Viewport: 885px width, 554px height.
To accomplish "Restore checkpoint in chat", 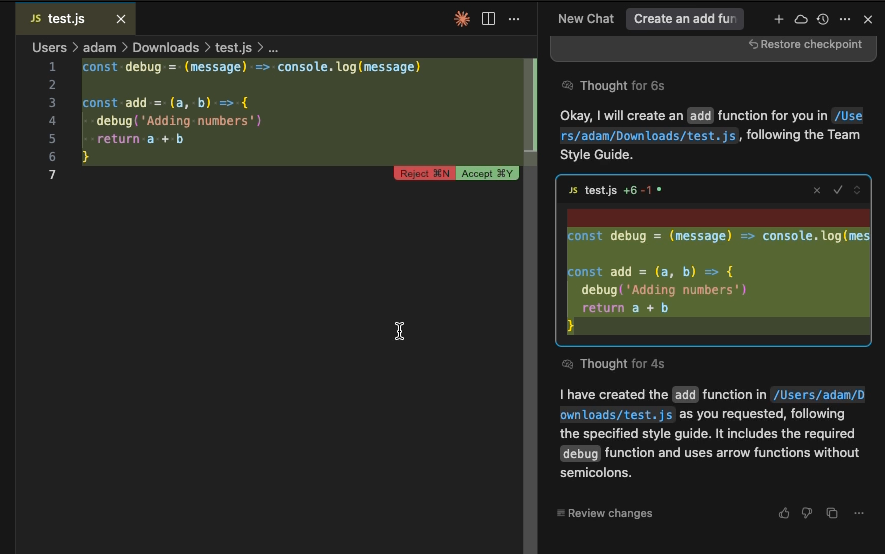I will point(805,44).
